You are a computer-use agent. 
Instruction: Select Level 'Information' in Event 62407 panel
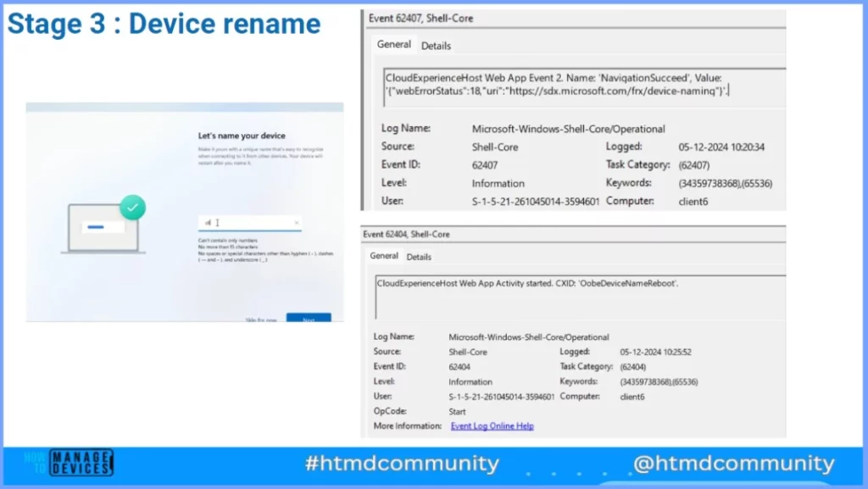pos(498,183)
